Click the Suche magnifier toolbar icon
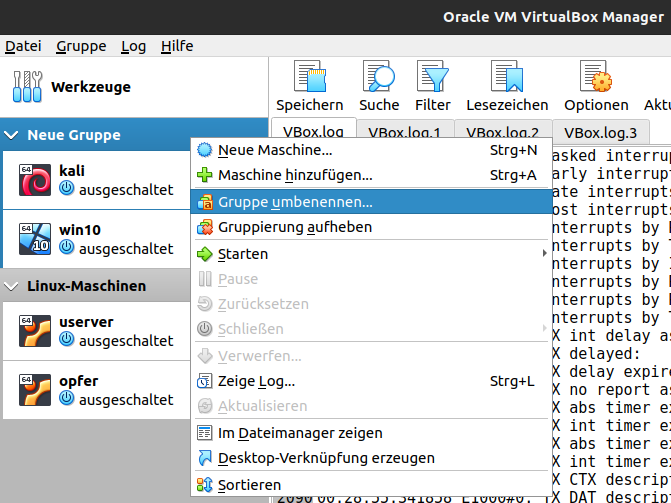671x503 pixels. (379, 76)
